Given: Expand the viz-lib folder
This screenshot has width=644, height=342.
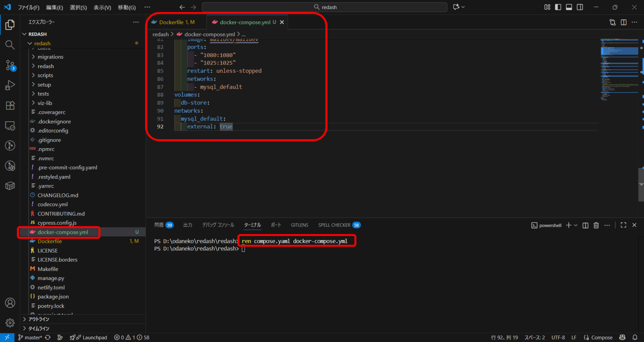Looking at the screenshot, I should pos(45,103).
